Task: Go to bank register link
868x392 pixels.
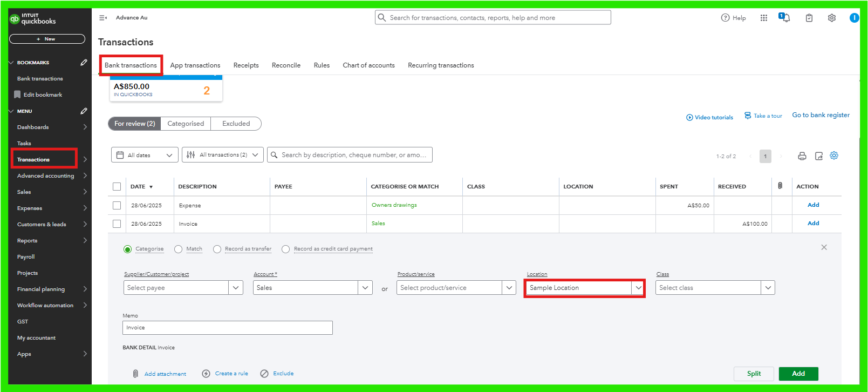Action: pos(821,115)
